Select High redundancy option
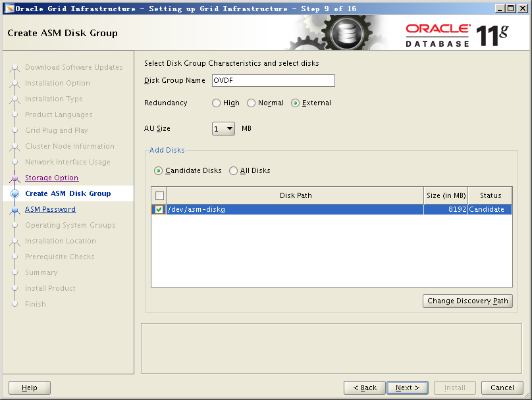532x400 pixels. click(x=217, y=103)
